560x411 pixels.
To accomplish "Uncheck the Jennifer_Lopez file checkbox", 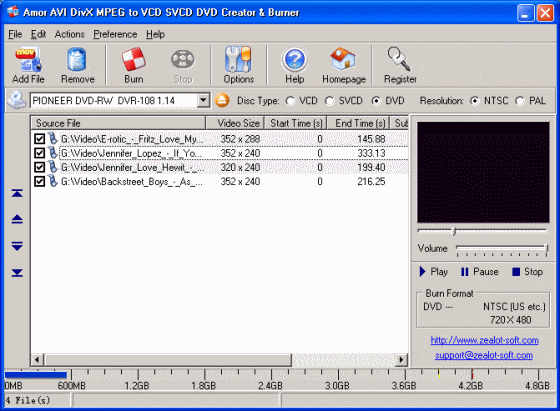I will click(x=39, y=153).
